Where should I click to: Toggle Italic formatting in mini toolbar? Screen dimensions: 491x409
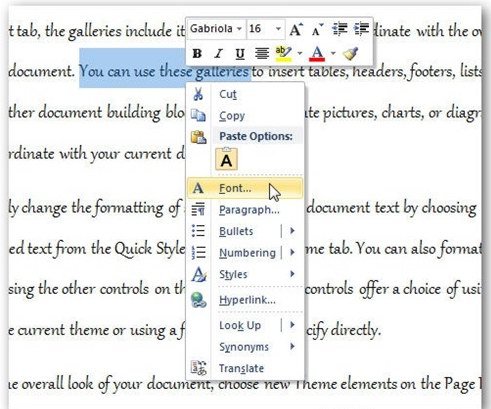[218, 53]
